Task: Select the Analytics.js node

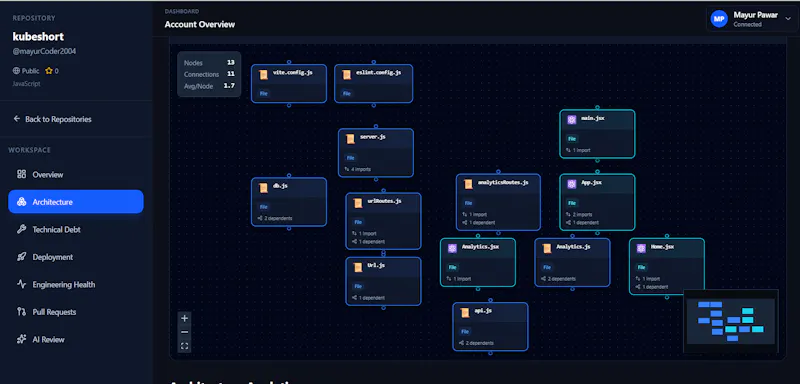Action: 572,263
